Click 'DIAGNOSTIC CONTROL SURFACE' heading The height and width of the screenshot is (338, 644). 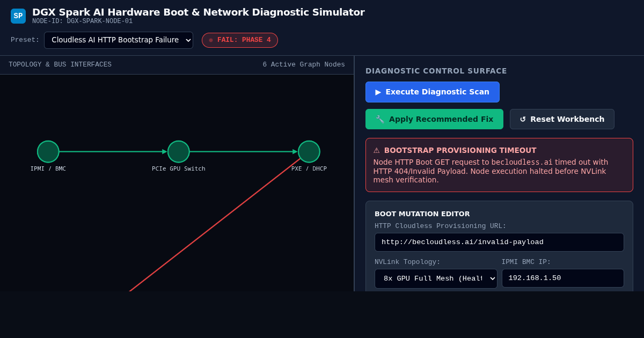coord(436,71)
